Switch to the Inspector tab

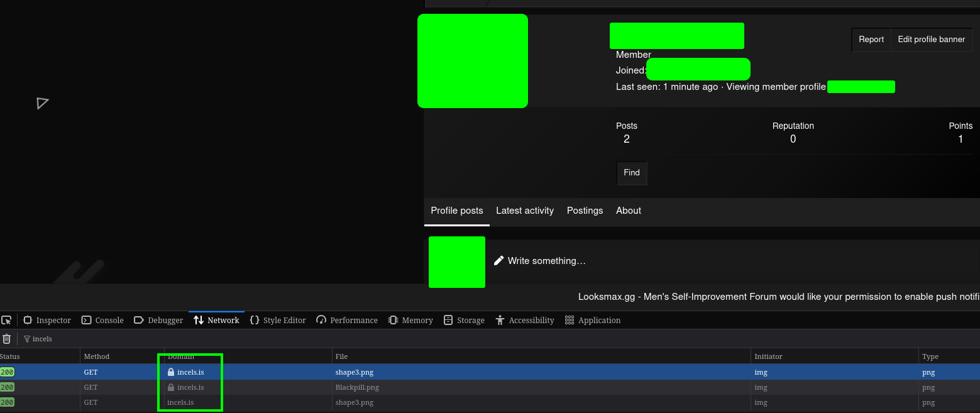[x=47, y=320]
